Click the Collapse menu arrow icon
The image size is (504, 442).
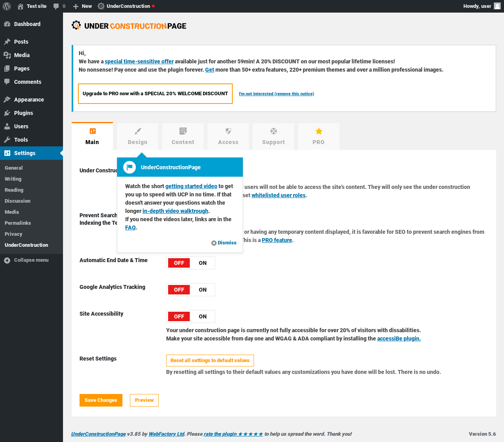tap(7, 260)
